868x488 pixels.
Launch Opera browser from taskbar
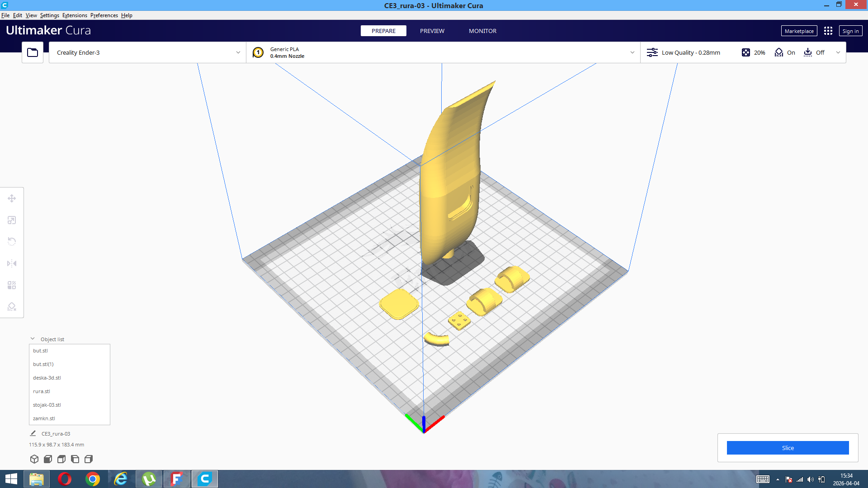pyautogui.click(x=65, y=479)
